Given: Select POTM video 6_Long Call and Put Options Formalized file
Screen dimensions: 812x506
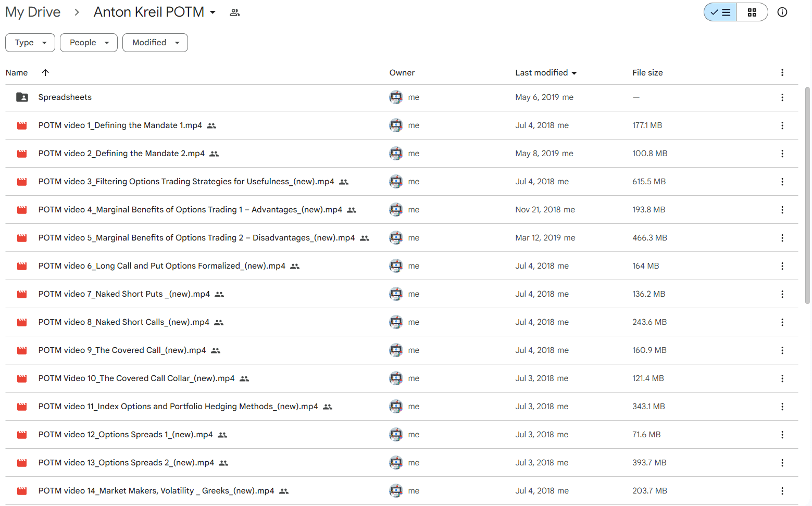Looking at the screenshot, I should [162, 266].
